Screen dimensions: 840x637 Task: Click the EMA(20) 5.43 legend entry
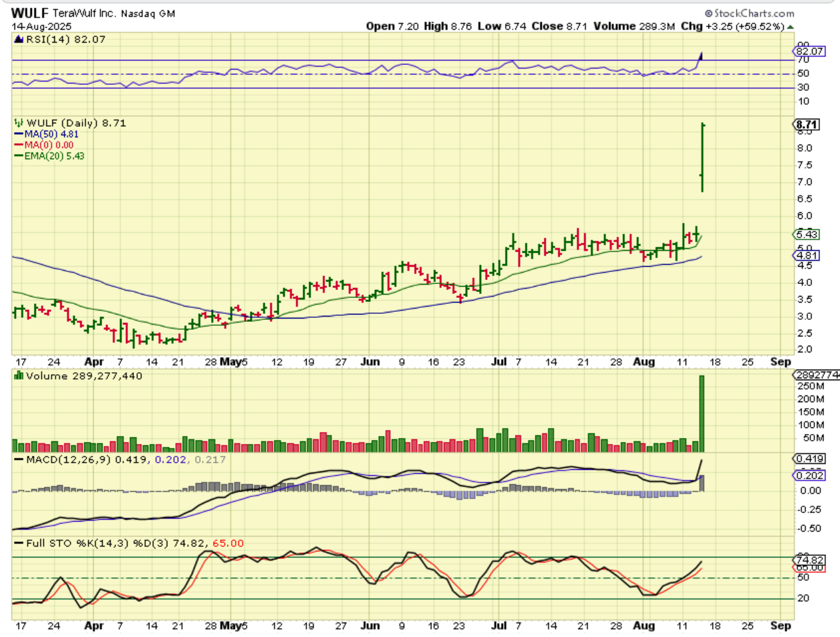tap(54, 156)
